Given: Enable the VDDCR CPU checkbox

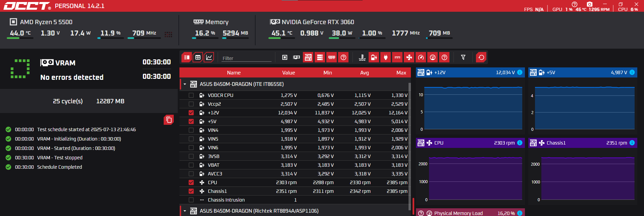Looking at the screenshot, I should 191,95.
